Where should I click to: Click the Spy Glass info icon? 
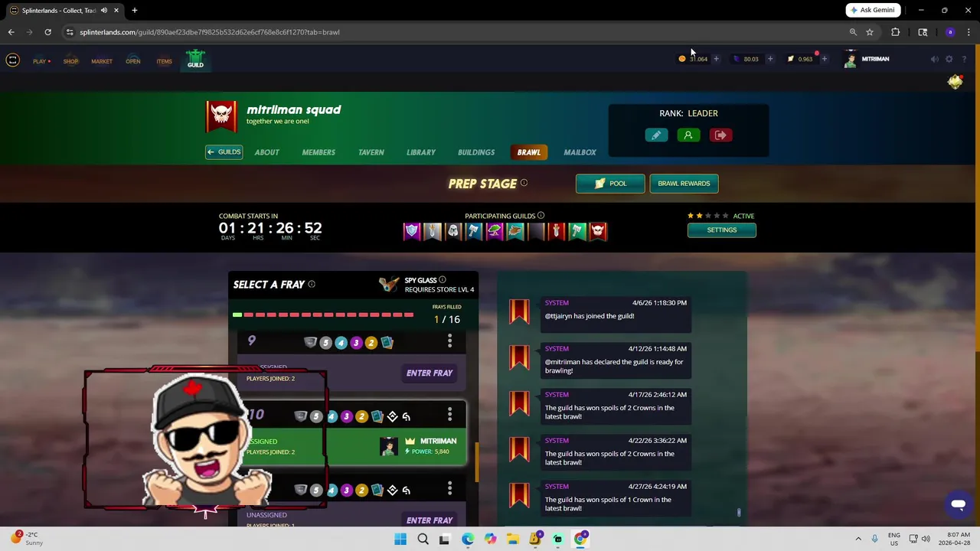point(442,280)
